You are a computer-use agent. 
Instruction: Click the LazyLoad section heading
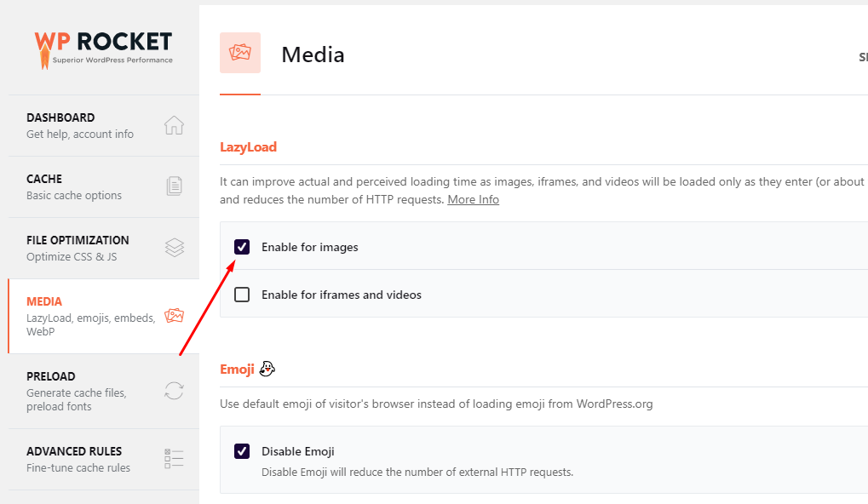(249, 146)
